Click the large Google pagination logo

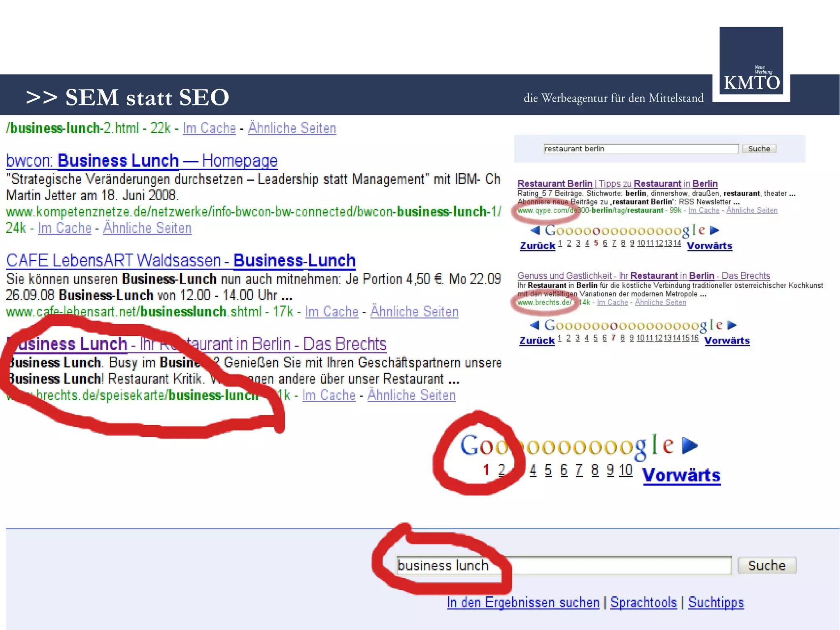tap(566, 446)
